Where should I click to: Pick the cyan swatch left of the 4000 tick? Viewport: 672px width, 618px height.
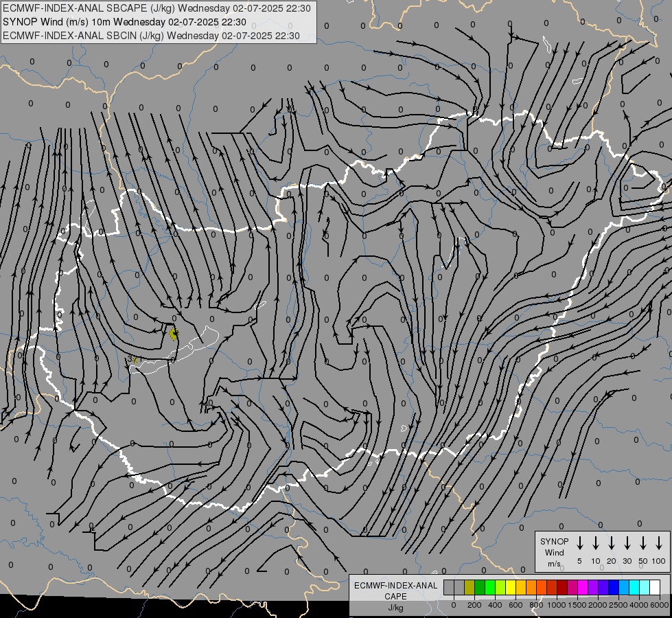point(634,587)
